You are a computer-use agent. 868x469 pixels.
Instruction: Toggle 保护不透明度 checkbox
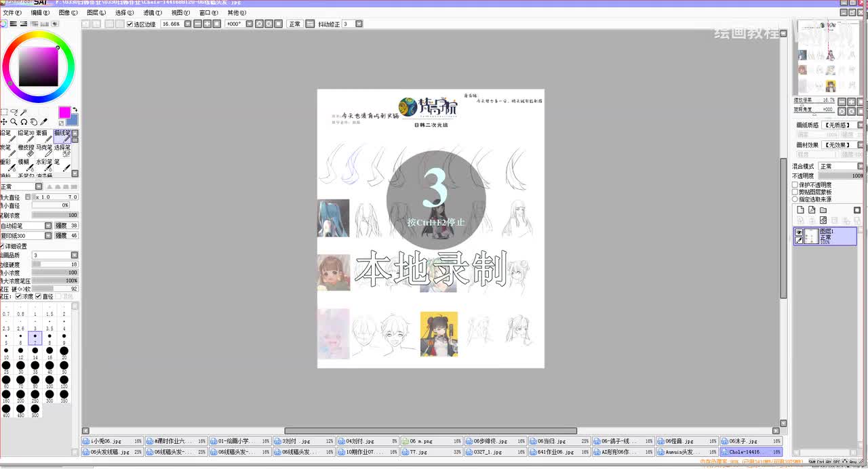pos(795,184)
